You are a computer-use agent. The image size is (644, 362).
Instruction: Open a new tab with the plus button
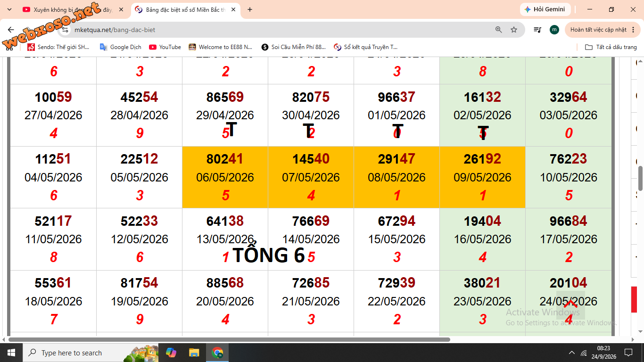[x=250, y=9]
